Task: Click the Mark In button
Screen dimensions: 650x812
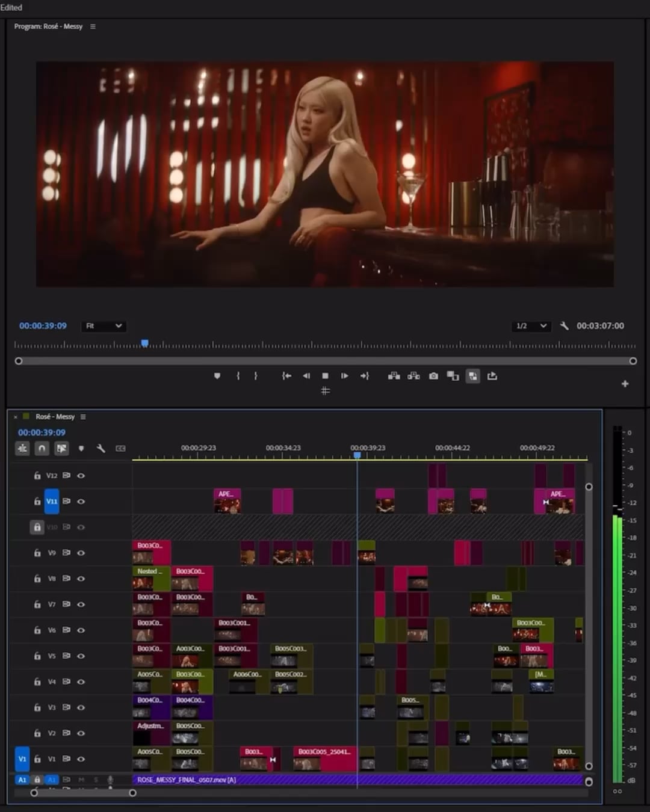Action: [238, 376]
